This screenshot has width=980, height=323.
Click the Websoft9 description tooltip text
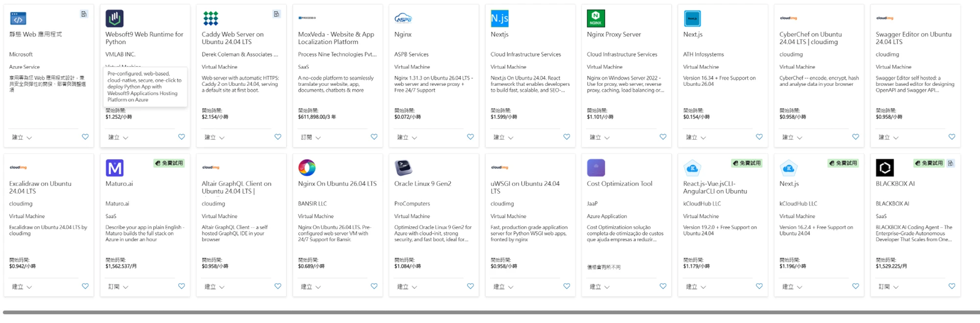click(145, 86)
